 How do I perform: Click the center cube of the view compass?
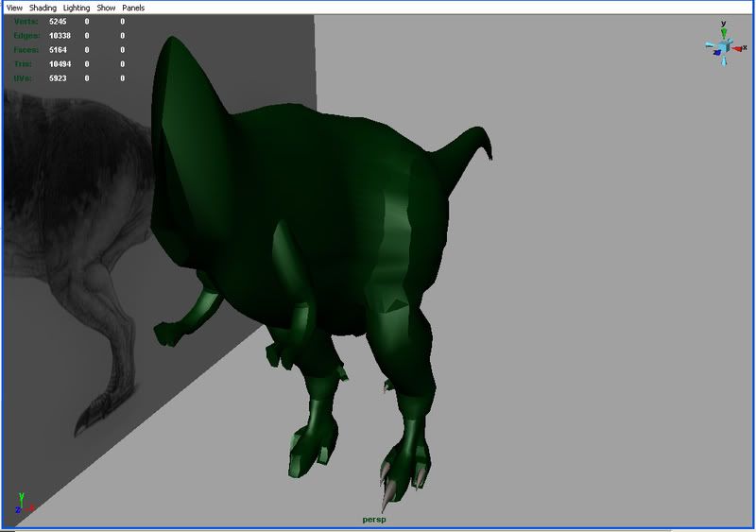tap(723, 45)
